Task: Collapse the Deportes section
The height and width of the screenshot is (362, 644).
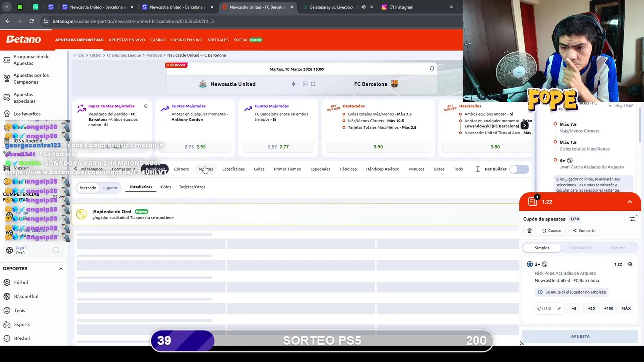Action: (x=61, y=269)
